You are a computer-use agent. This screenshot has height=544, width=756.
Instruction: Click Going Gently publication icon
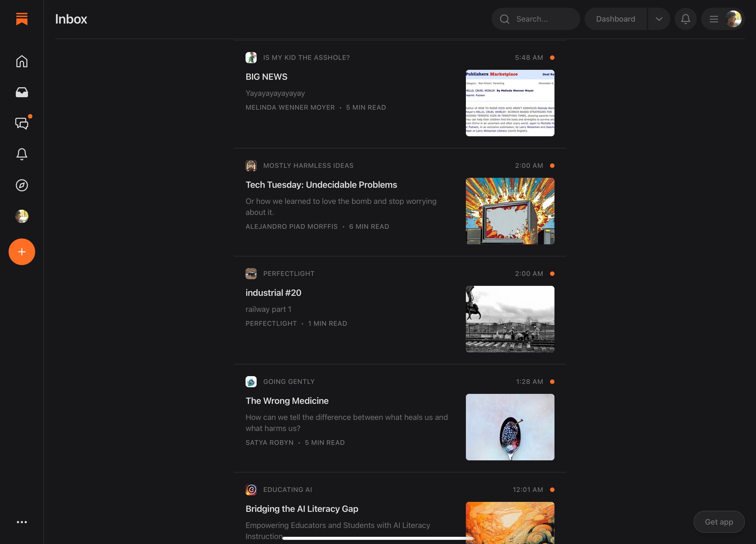tap(251, 382)
